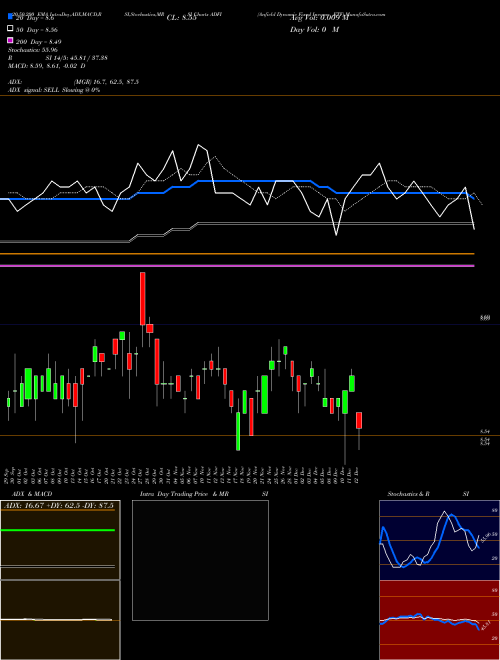Select the '20 Day - 8.6' legend text
500x660 pixels.
[x=35, y=18]
